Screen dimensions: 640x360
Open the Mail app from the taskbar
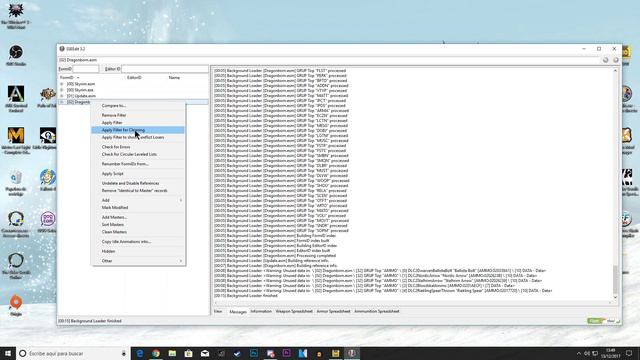205,353
